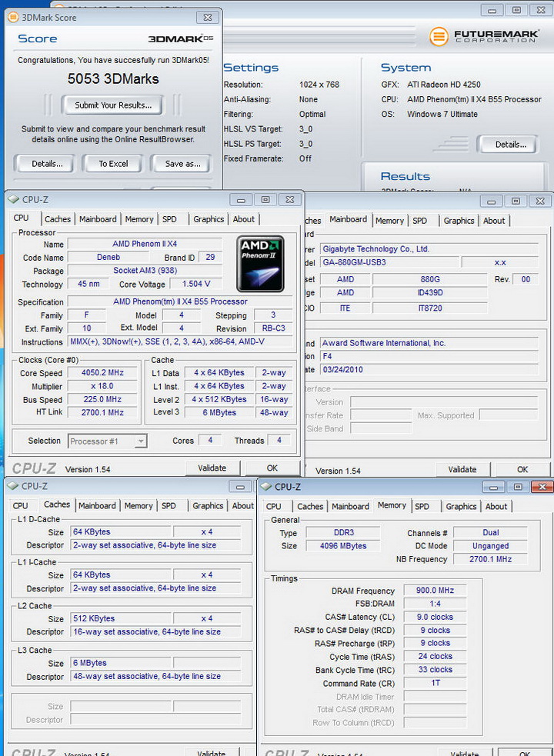Open the Processor #1 selection dropdown
Screen dimensions: 554x756
click(141, 441)
